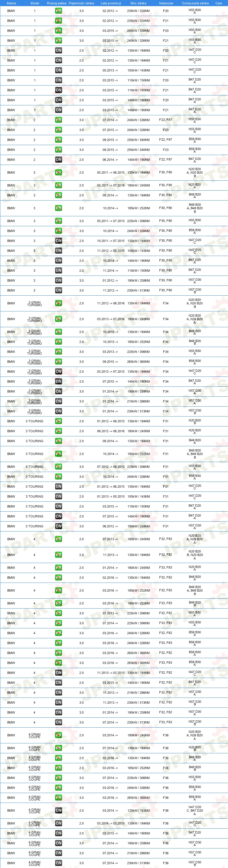
Task: Click the Lata produkcji column header
Action: point(111,3)
